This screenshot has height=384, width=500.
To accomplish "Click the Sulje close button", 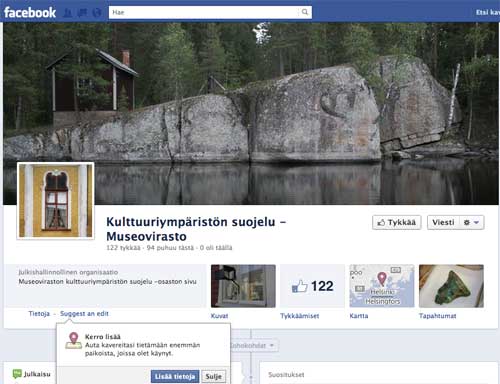I will point(214,376).
